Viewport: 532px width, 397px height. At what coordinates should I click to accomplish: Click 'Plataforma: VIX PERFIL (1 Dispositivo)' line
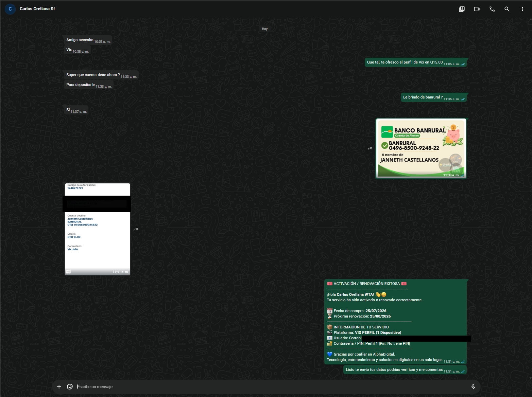(364, 332)
